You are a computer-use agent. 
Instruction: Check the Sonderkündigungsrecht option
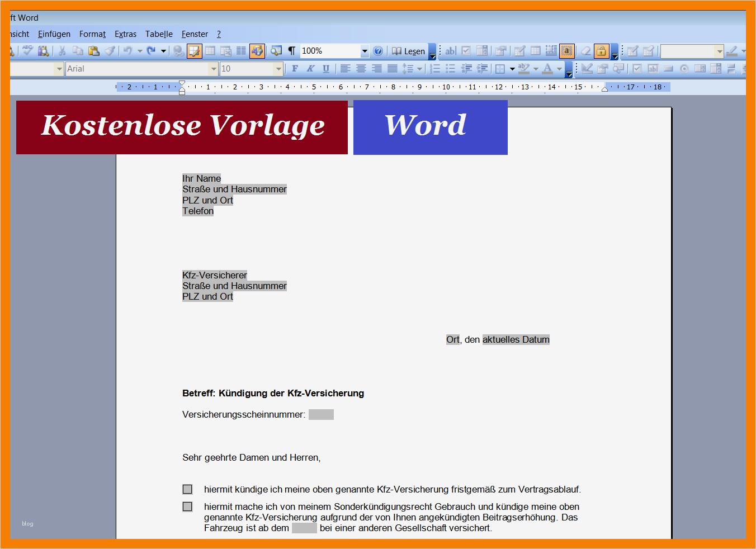pyautogui.click(x=187, y=507)
